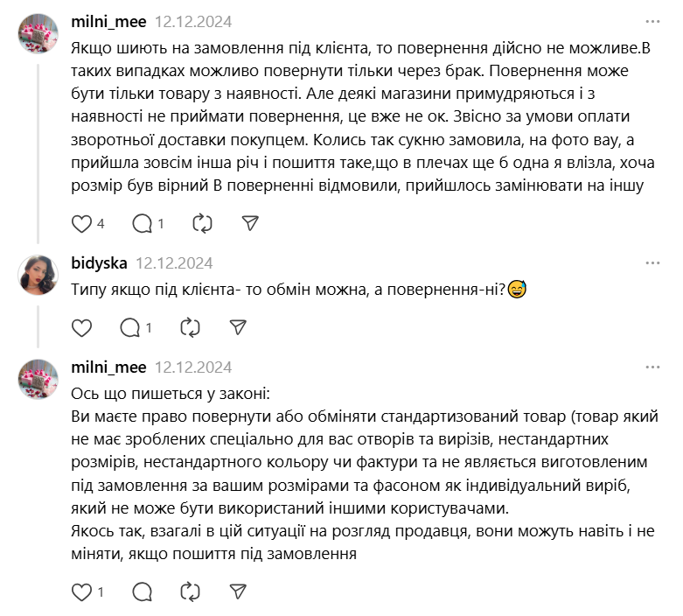Image resolution: width=683 pixels, height=616 pixels.
Task: Like the first milni_mee comment
Action: click(x=81, y=223)
